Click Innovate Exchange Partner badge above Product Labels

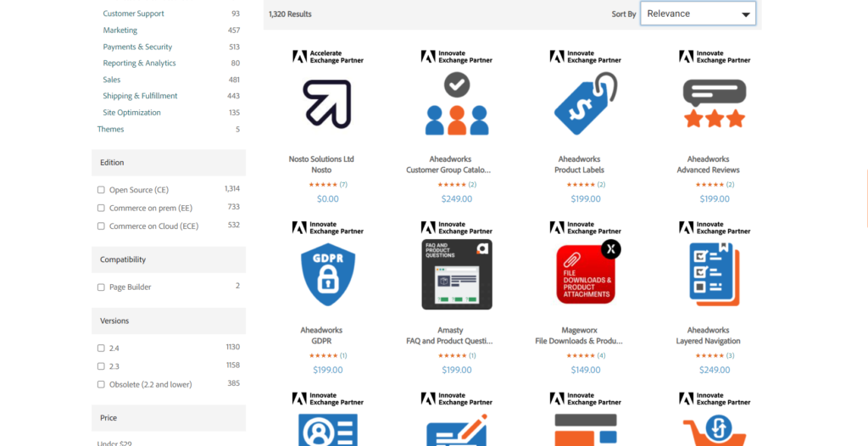pyautogui.click(x=586, y=57)
